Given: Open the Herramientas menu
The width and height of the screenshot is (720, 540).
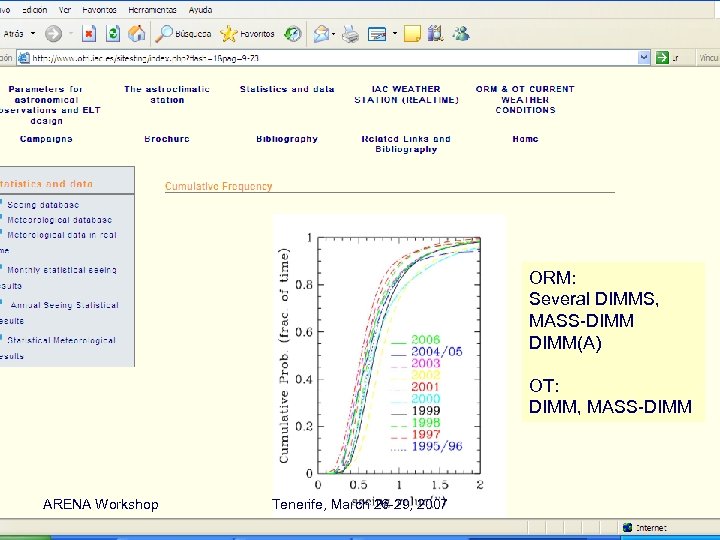Looking at the screenshot, I should (x=150, y=10).
